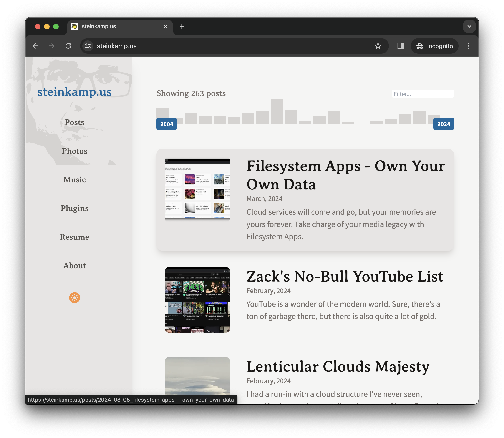The image size is (504, 438).
Task: Open Zack's No-Bull YouTube List thumbnail
Action: tap(197, 300)
